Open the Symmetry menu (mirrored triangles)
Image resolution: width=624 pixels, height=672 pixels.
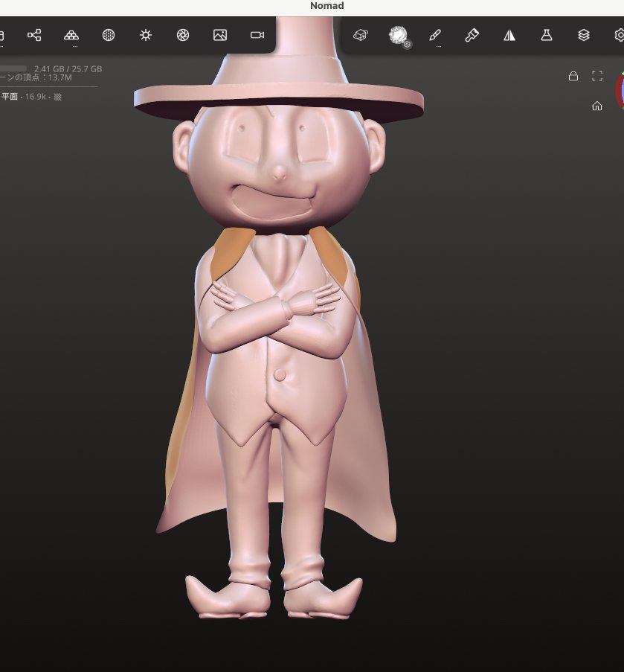pos(509,35)
